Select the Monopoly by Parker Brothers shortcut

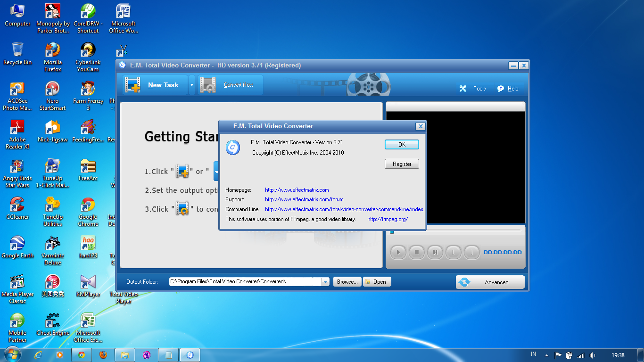point(53,19)
